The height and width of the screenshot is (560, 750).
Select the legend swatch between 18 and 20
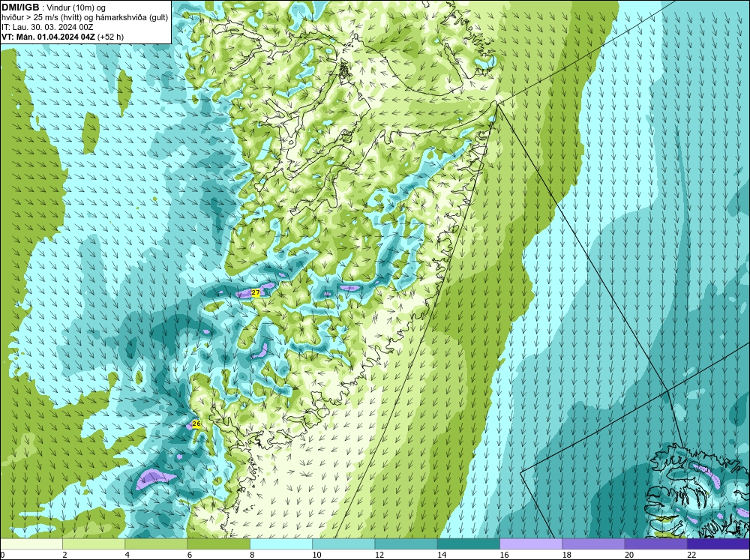[593, 544]
